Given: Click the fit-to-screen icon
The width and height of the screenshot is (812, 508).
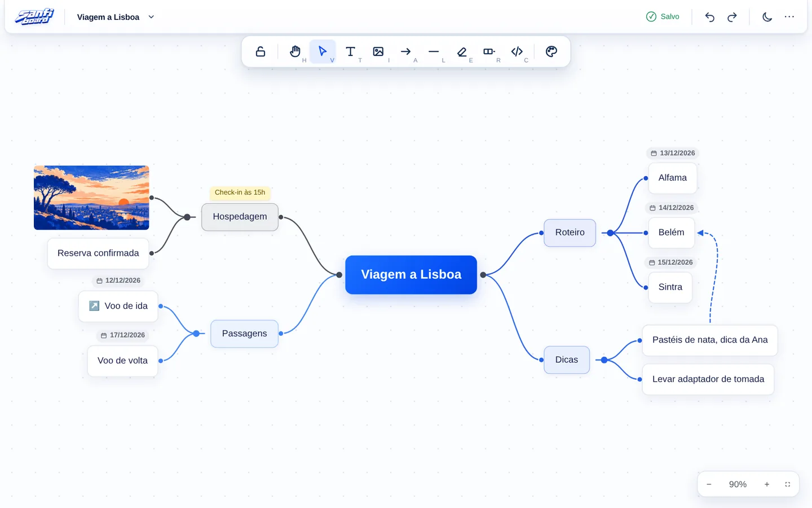Looking at the screenshot, I should click(788, 484).
